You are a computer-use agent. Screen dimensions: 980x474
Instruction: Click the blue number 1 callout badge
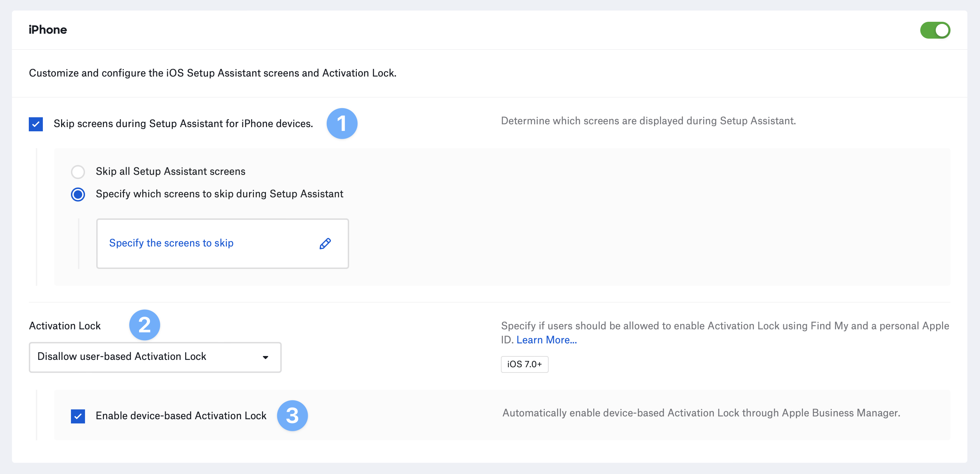(342, 124)
